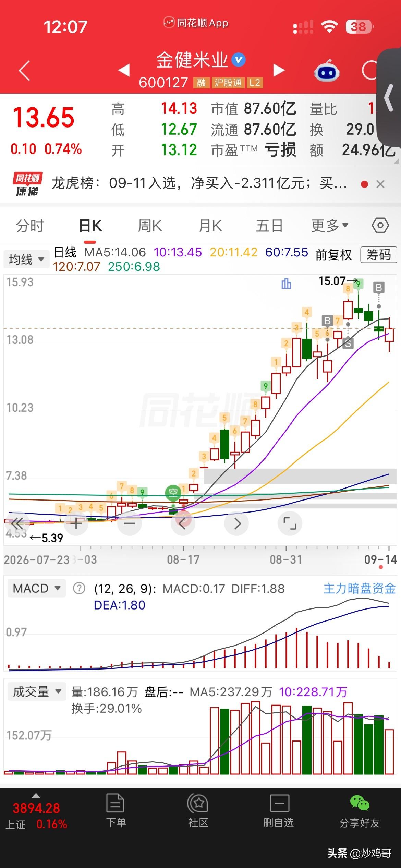Tap the 沪股通 tag
401x868 pixels.
tap(228, 83)
